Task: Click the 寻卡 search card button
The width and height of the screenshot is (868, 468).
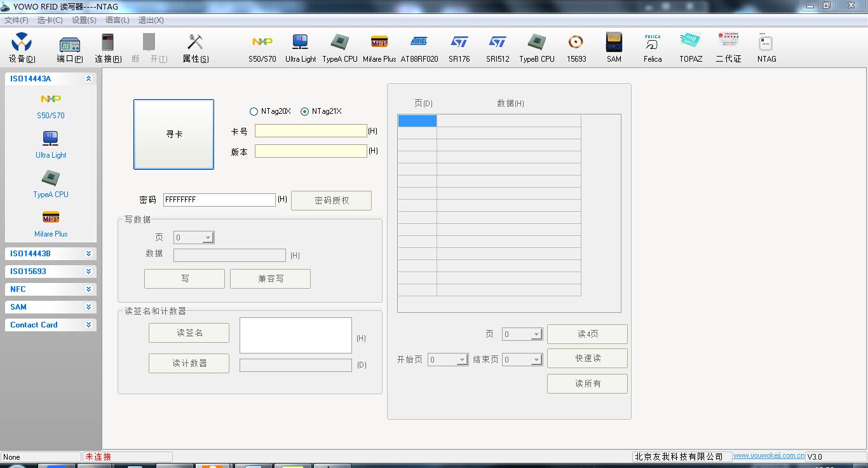Action: (173, 135)
